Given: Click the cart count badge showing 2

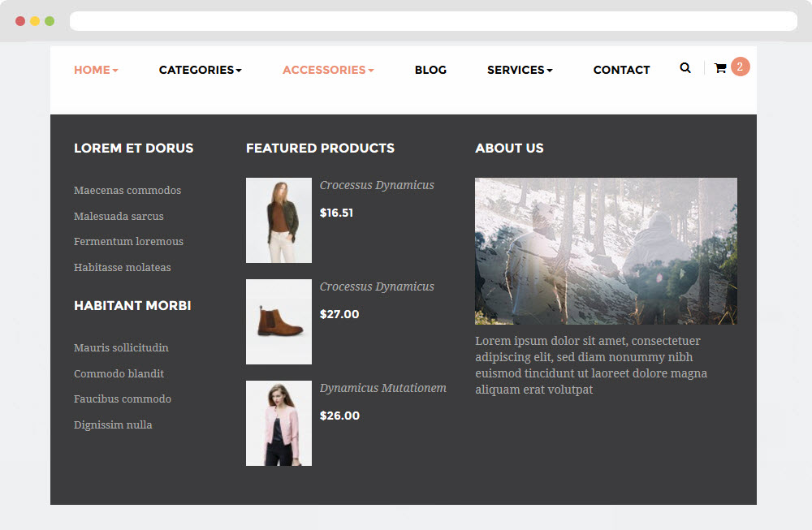Looking at the screenshot, I should 740,67.
